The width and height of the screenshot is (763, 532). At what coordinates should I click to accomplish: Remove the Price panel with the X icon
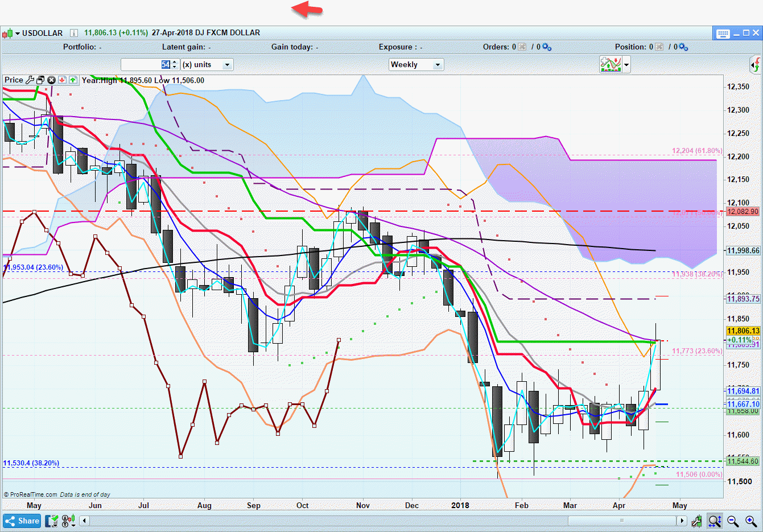pos(51,80)
